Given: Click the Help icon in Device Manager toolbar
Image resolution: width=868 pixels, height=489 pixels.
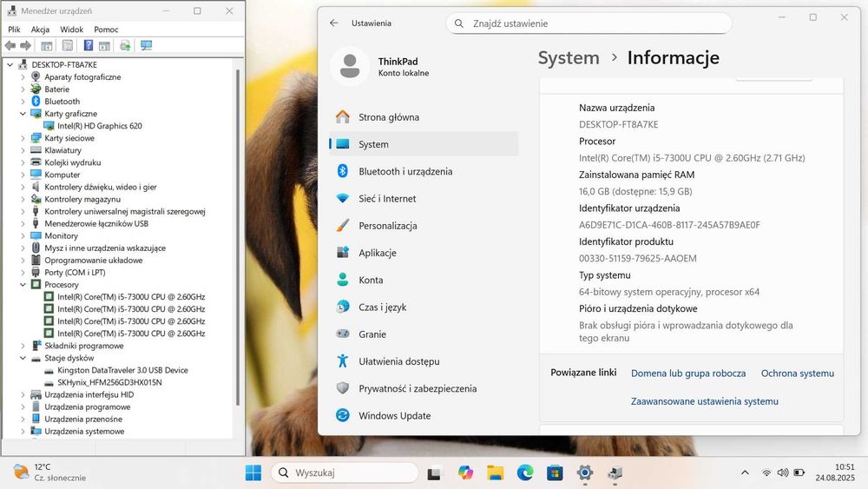Looking at the screenshot, I should click(x=88, y=45).
